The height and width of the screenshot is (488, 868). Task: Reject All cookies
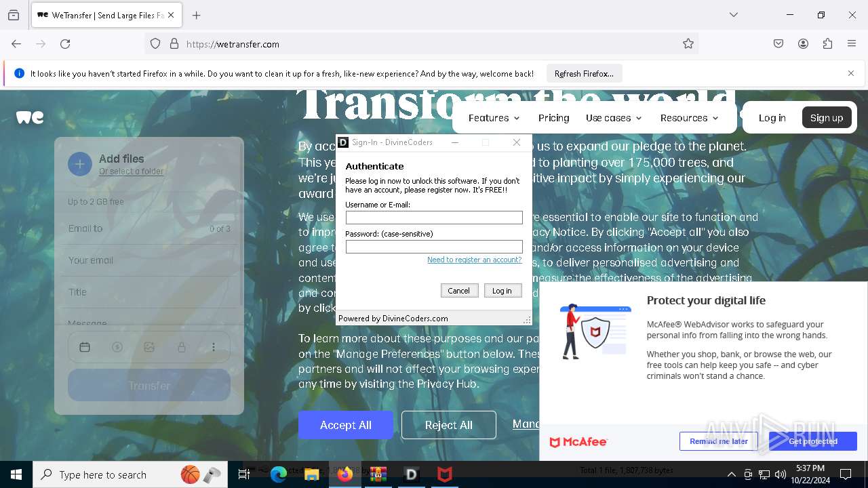(x=449, y=425)
